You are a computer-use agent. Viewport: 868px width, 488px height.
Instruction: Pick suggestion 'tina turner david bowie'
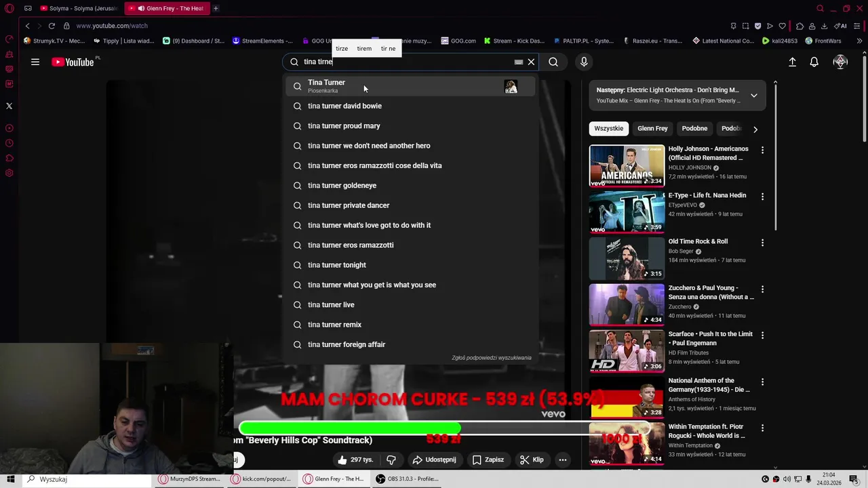[410, 106]
